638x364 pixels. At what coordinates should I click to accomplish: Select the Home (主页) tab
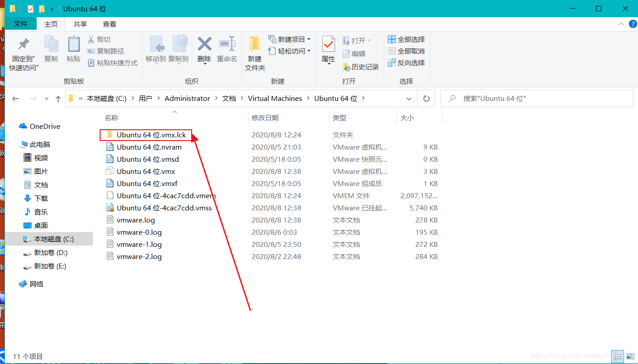51,24
